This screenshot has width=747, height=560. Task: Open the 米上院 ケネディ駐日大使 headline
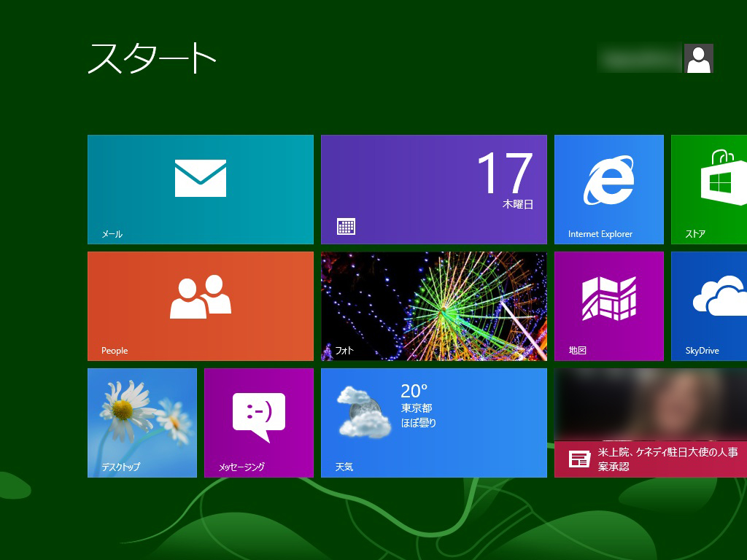pos(668,459)
